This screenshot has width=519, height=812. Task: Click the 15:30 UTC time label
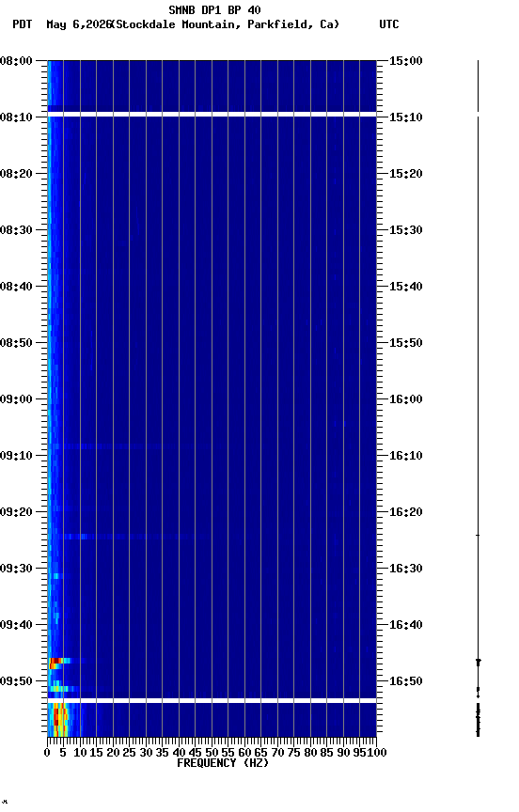(x=406, y=230)
